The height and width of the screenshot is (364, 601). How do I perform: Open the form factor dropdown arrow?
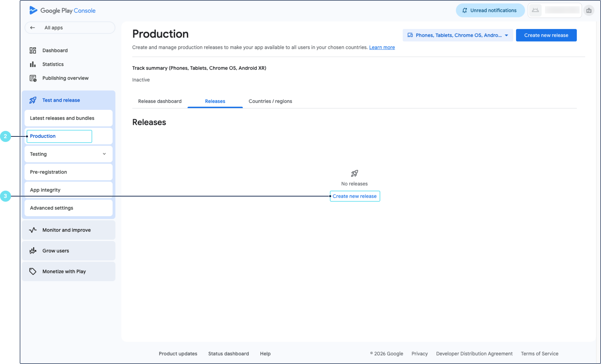click(506, 35)
